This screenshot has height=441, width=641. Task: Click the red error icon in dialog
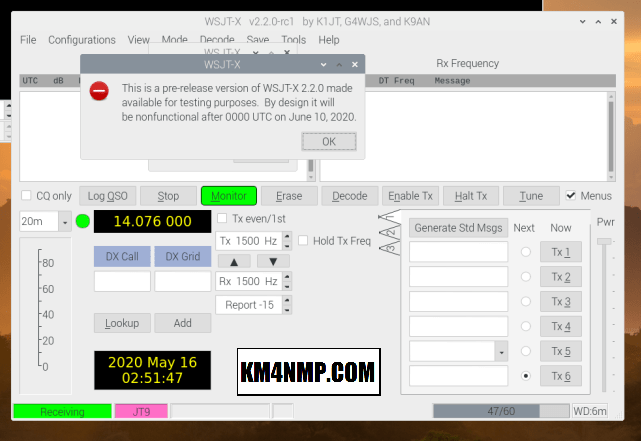point(99,91)
